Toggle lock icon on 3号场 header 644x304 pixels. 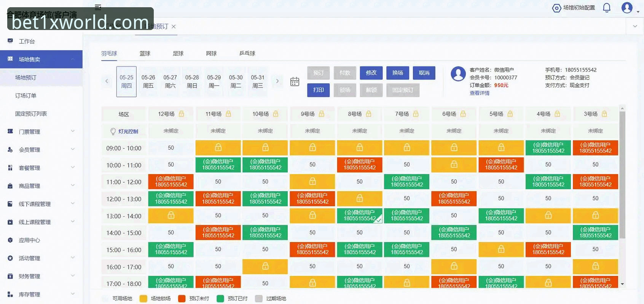604,114
